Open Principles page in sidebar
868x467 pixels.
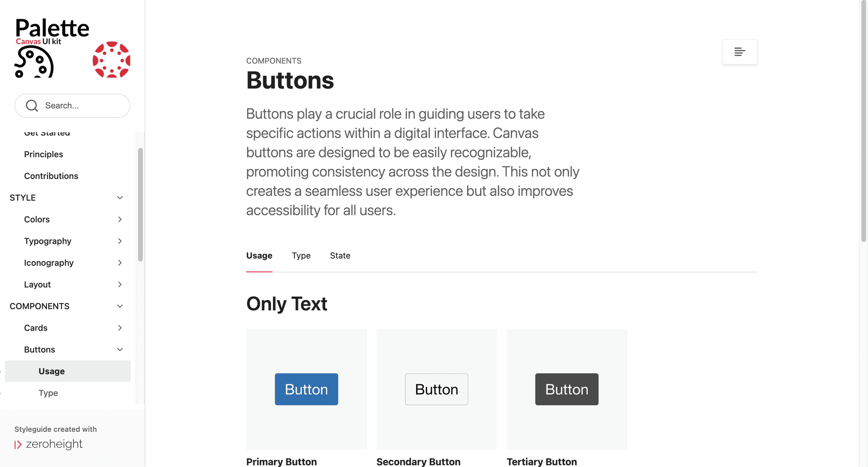tap(44, 154)
